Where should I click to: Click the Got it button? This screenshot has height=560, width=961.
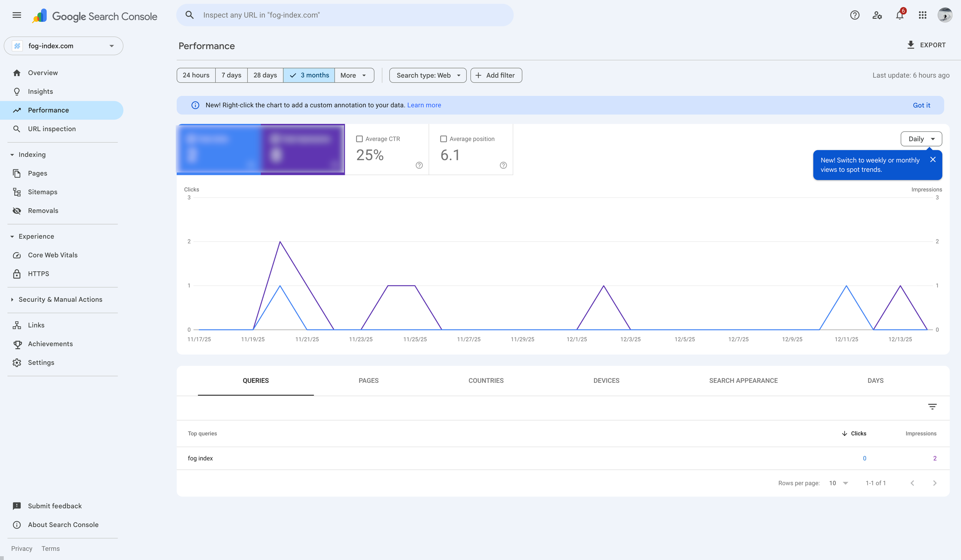(x=921, y=105)
